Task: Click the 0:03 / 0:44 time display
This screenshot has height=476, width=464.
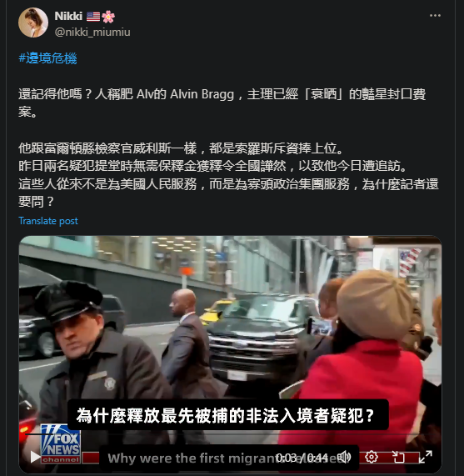Action: point(302,458)
